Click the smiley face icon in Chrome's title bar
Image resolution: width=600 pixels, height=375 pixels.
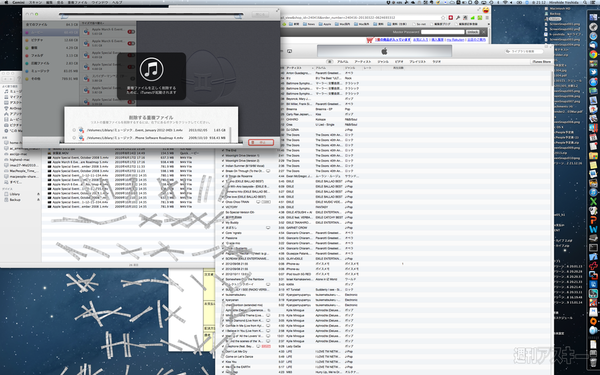(x=486, y=10)
